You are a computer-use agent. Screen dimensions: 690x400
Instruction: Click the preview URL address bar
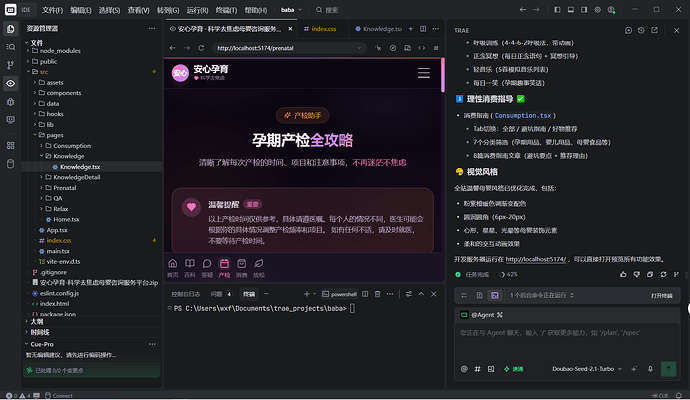(289, 48)
